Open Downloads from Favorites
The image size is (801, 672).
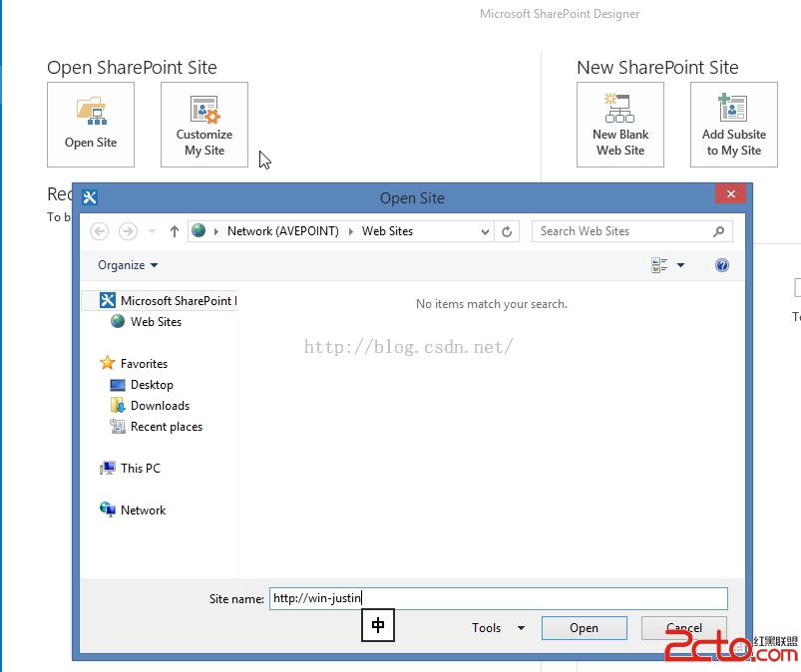(x=160, y=406)
